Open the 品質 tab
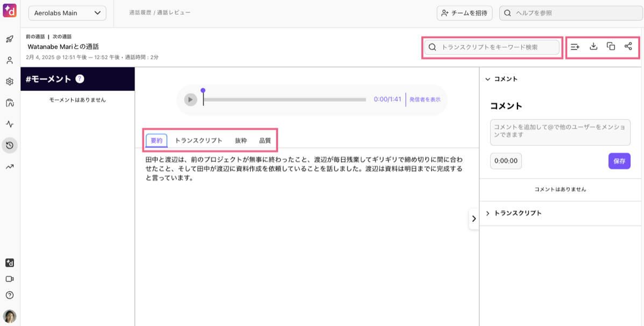644x326 pixels. 265,140
